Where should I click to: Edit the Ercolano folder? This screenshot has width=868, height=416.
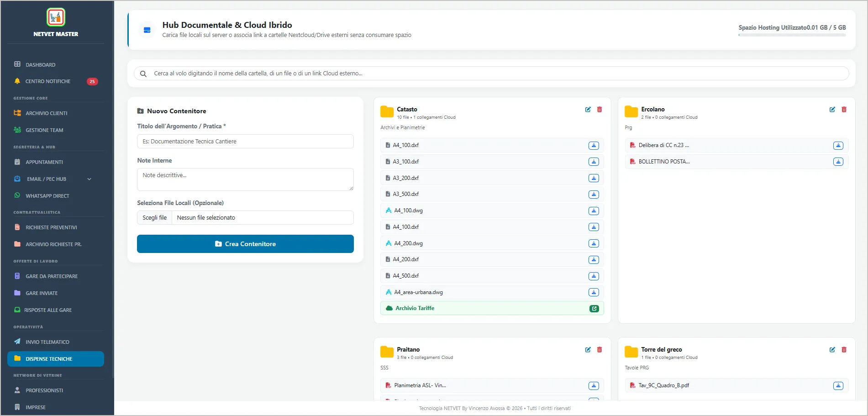pyautogui.click(x=832, y=110)
